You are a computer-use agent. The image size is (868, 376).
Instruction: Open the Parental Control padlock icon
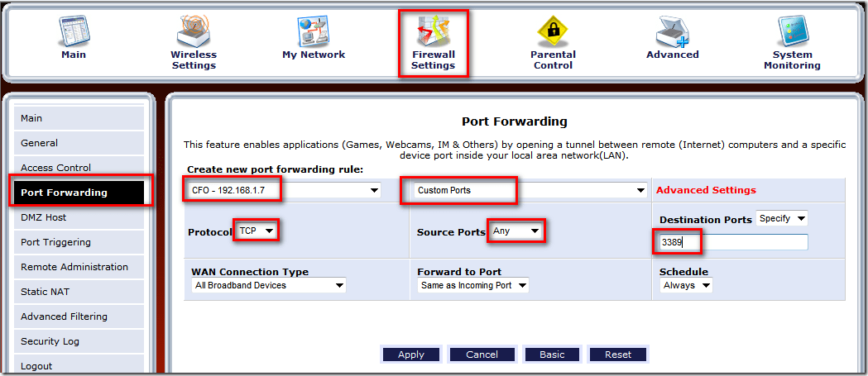[x=553, y=31]
